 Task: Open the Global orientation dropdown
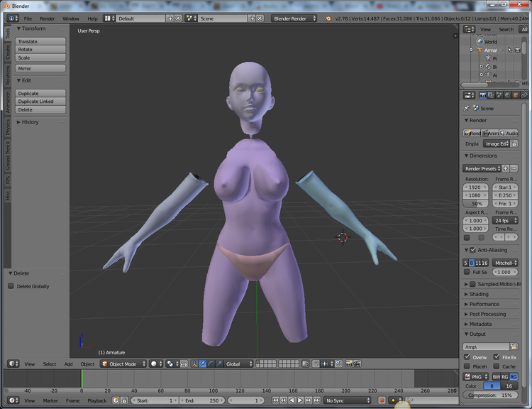239,364
